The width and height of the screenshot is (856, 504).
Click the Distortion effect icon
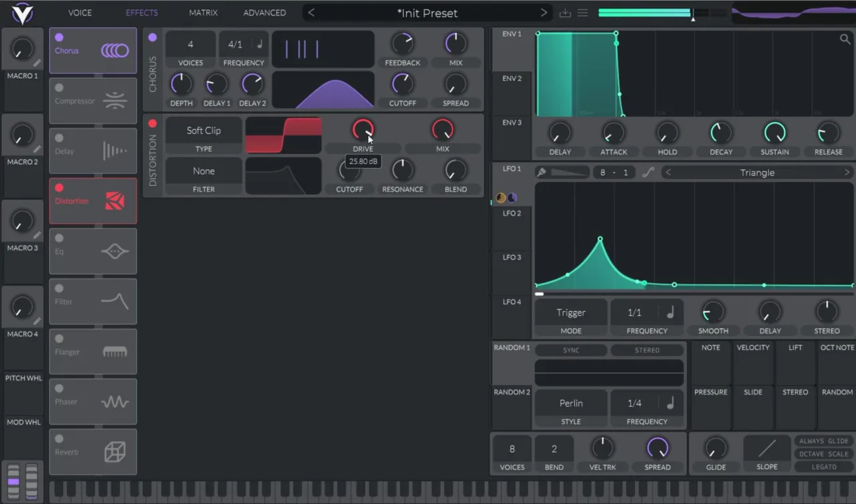coord(114,201)
